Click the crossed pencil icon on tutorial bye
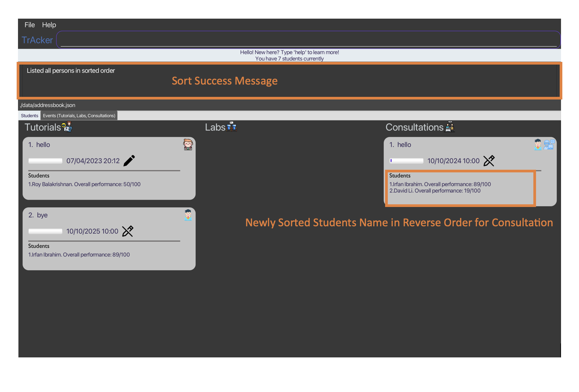This screenshot has height=392, width=579. pyautogui.click(x=128, y=231)
